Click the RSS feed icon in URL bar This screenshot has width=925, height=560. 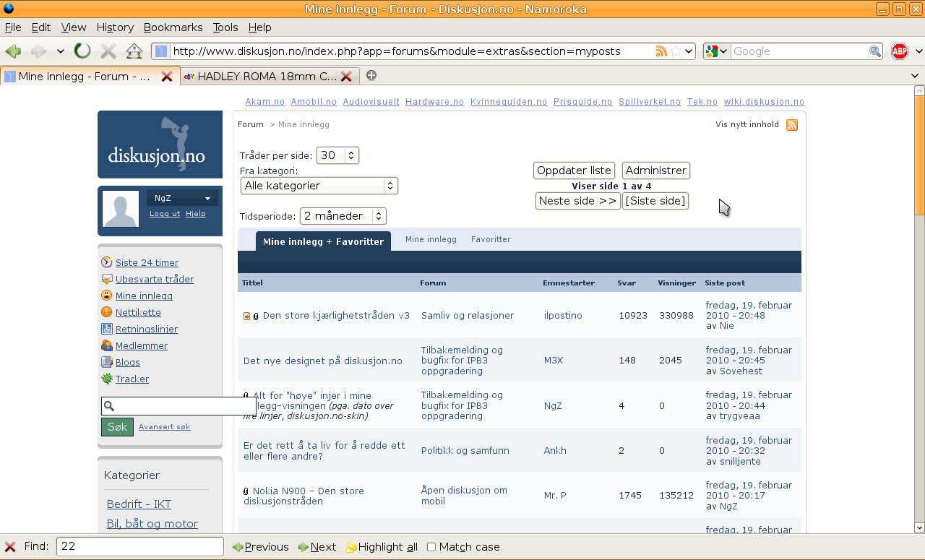click(661, 51)
